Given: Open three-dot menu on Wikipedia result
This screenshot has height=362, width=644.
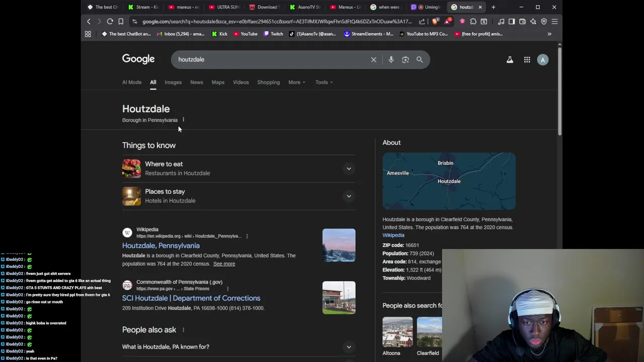Looking at the screenshot, I should [x=247, y=236].
